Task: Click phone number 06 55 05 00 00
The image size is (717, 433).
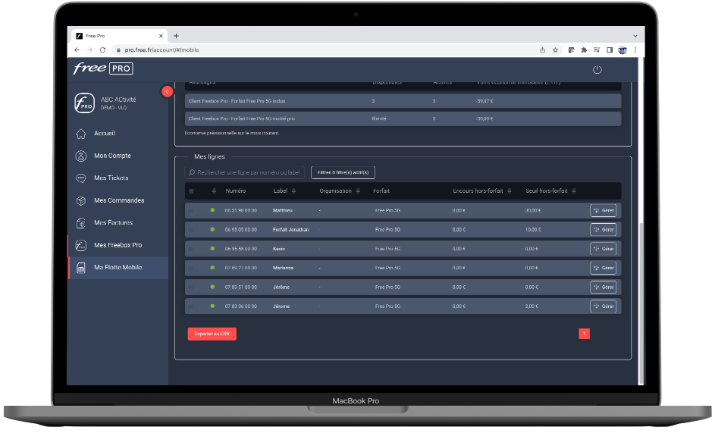Action: point(241,230)
